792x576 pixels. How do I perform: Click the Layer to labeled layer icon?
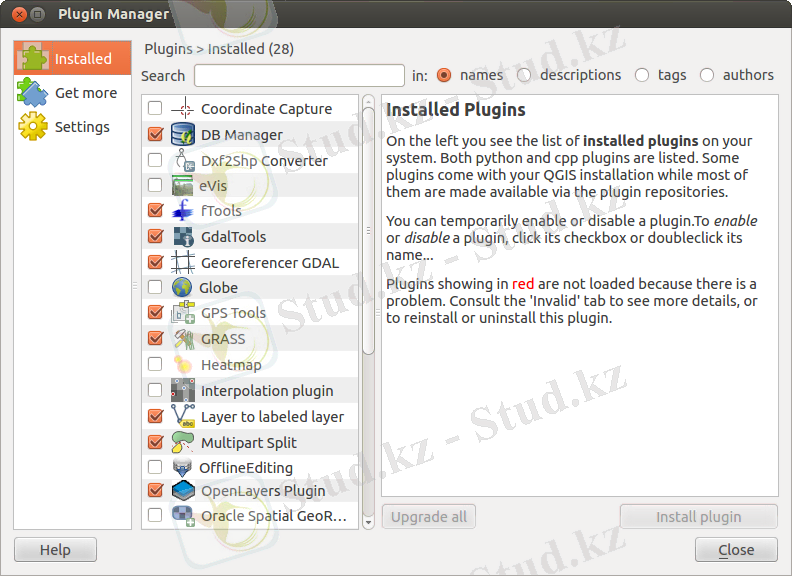pos(183,416)
